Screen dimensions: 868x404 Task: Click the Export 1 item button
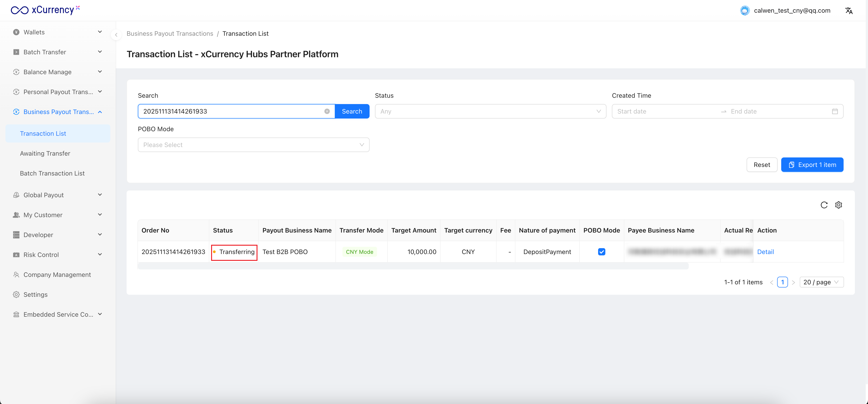(812, 165)
